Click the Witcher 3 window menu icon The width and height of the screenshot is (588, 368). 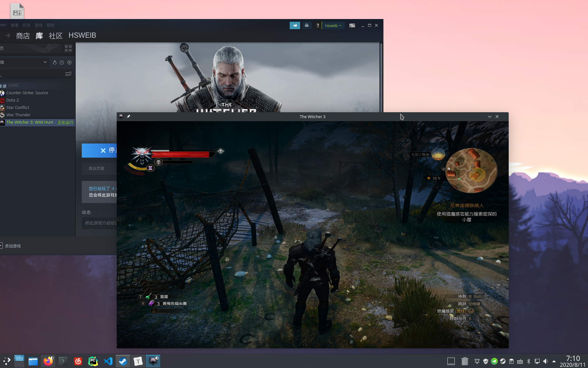pos(121,117)
